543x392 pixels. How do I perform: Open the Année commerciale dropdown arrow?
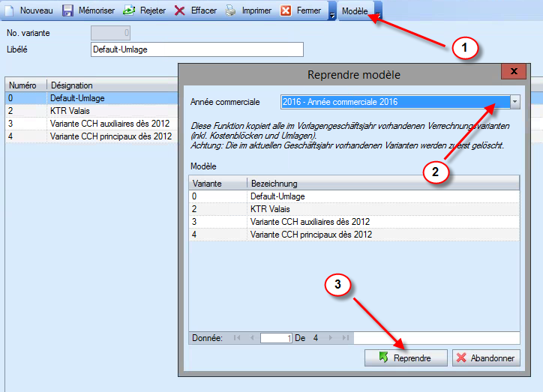515,102
